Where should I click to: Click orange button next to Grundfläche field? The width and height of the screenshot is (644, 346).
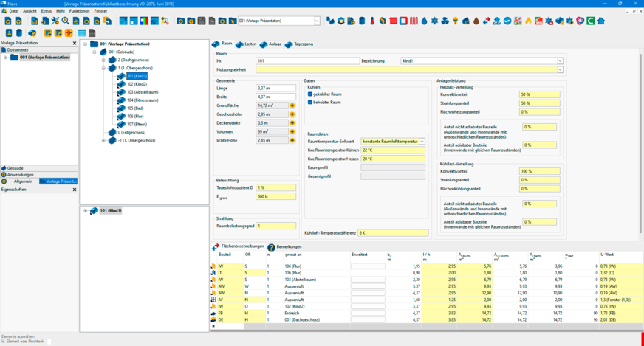[x=292, y=105]
